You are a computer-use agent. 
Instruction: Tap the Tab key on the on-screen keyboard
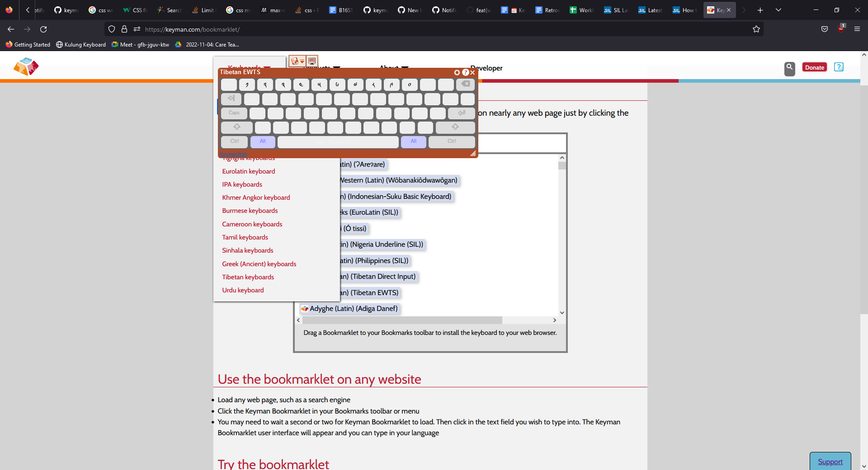[x=231, y=99]
